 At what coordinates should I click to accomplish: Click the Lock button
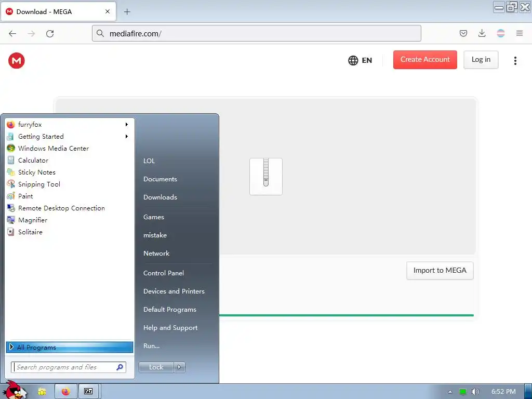coord(156,367)
